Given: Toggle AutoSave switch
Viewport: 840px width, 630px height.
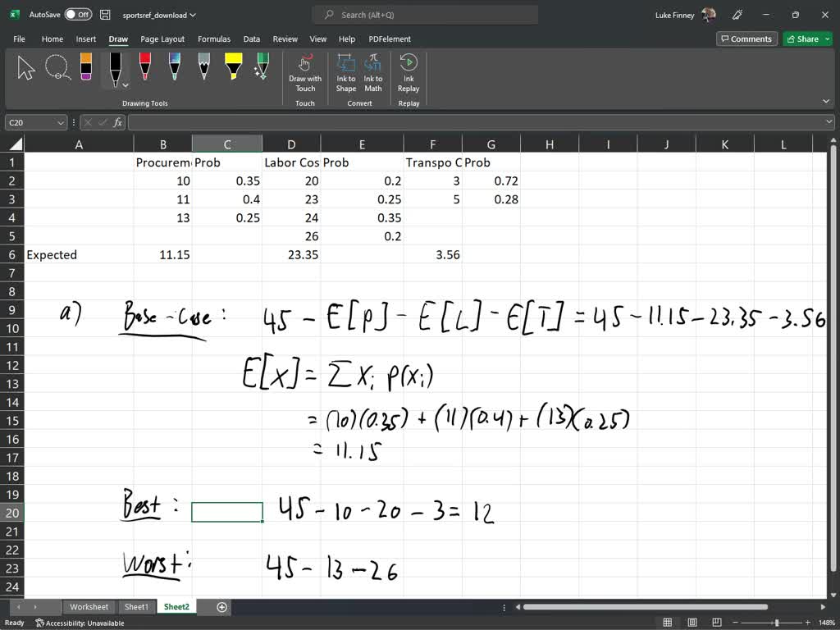Looking at the screenshot, I should tap(78, 15).
